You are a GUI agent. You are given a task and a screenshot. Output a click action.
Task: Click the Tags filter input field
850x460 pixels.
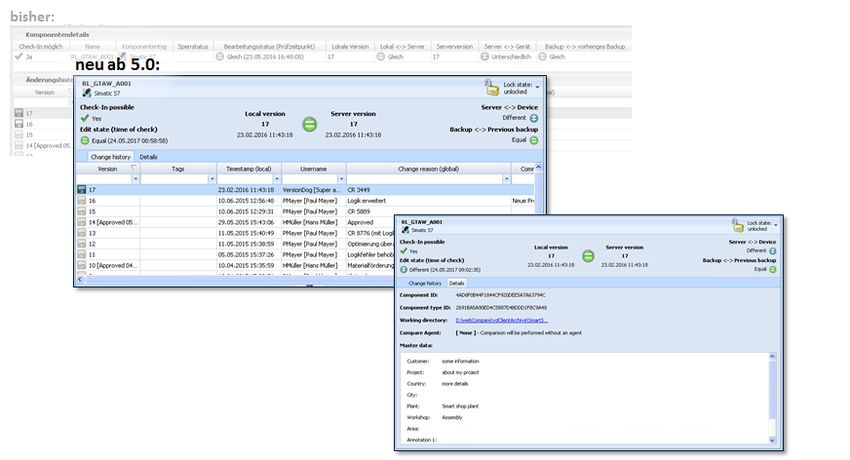point(173,180)
